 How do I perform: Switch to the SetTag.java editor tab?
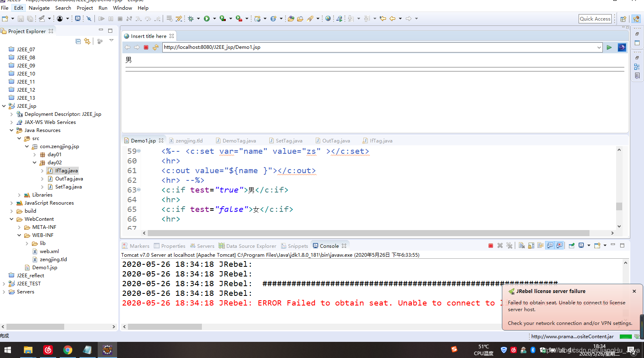(286, 140)
